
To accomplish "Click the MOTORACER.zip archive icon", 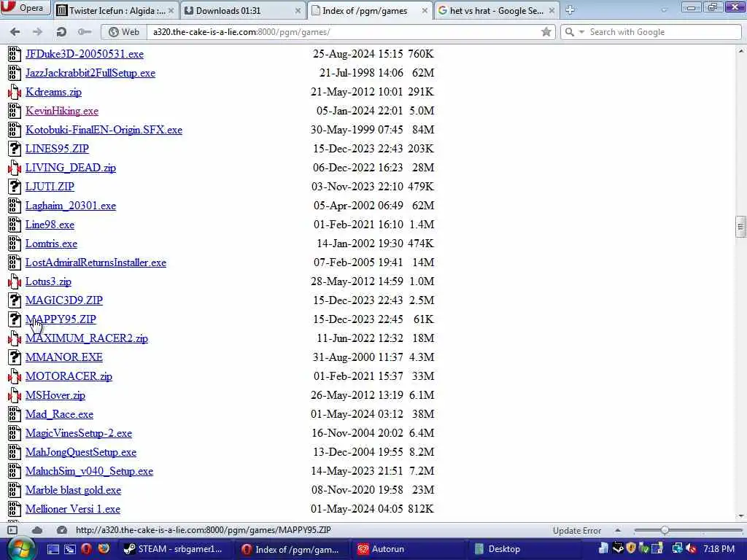I will coord(15,376).
